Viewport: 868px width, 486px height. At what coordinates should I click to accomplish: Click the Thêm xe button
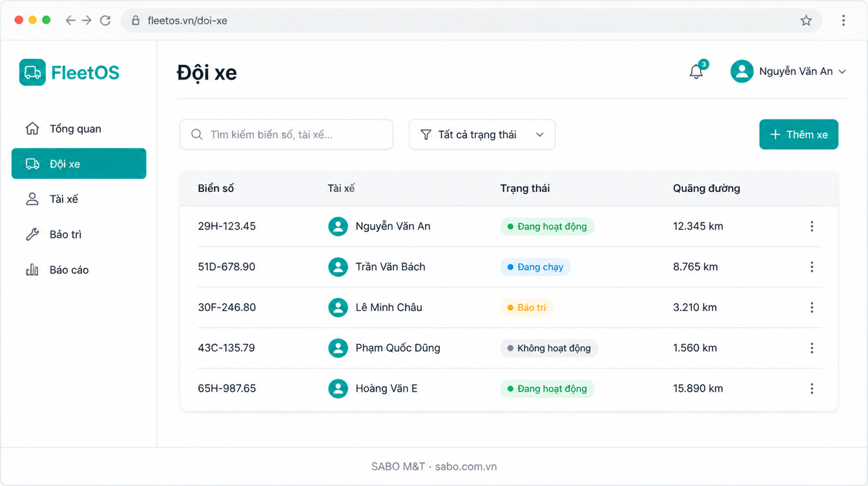[x=798, y=134]
